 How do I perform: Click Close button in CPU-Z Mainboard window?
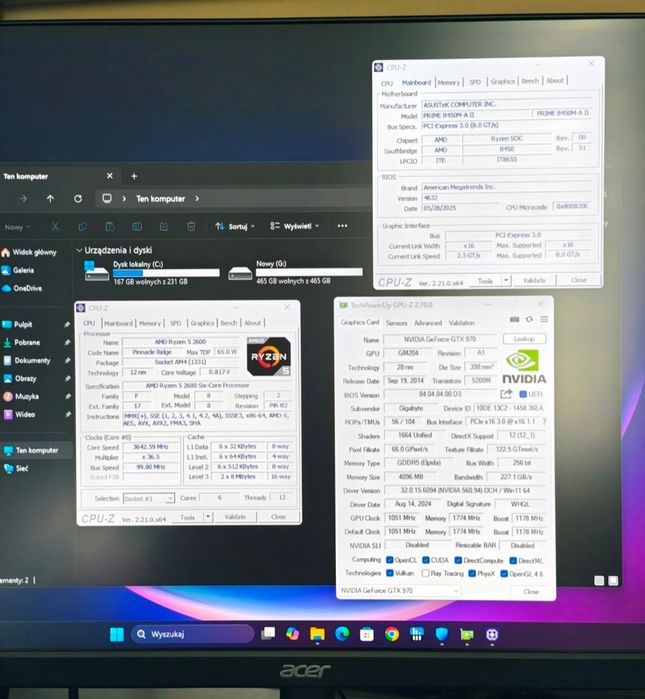point(579,280)
